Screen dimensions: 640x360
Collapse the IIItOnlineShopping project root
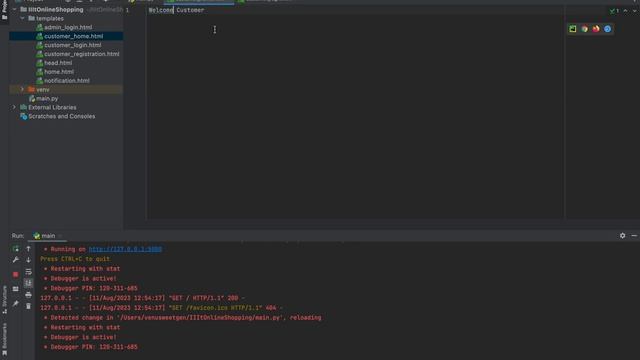(x=14, y=9)
